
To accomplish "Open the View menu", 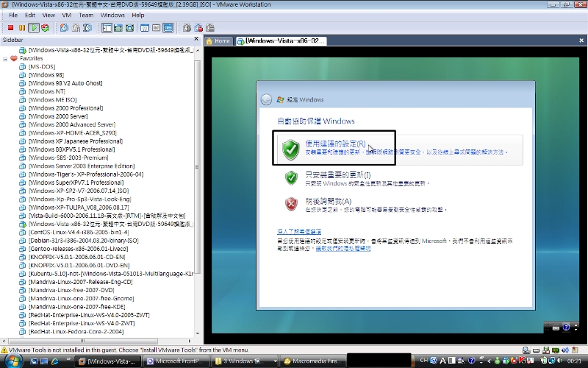I will (x=49, y=15).
